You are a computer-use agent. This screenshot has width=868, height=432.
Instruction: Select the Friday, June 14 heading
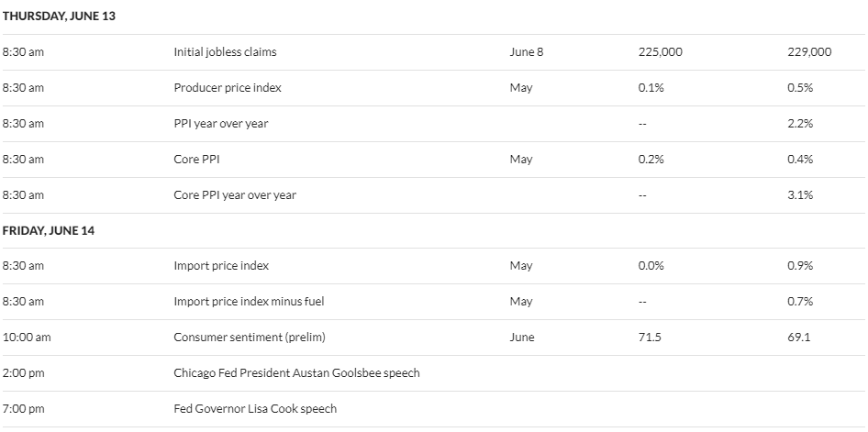pyautogui.click(x=48, y=230)
